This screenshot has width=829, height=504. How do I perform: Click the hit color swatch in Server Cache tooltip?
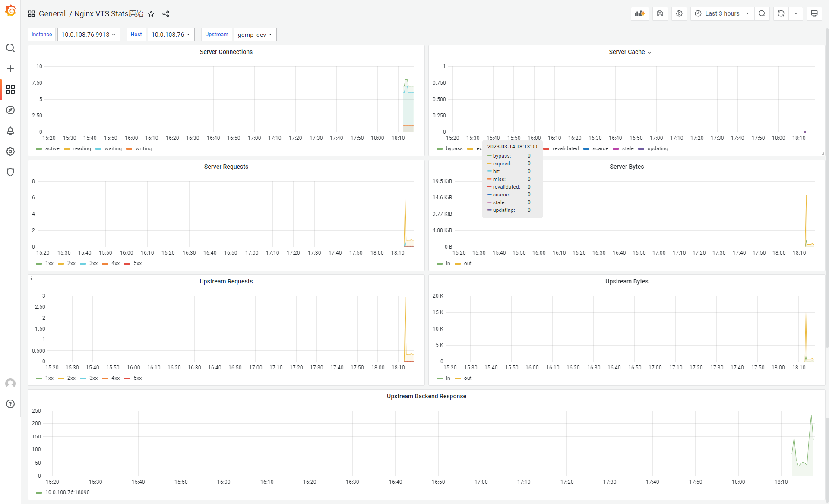490,171
